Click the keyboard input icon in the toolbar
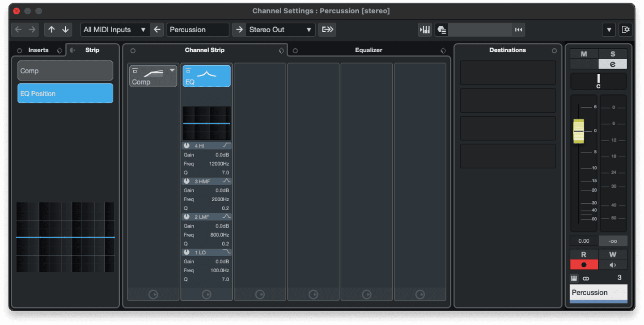The image size is (644, 325). 424,30
